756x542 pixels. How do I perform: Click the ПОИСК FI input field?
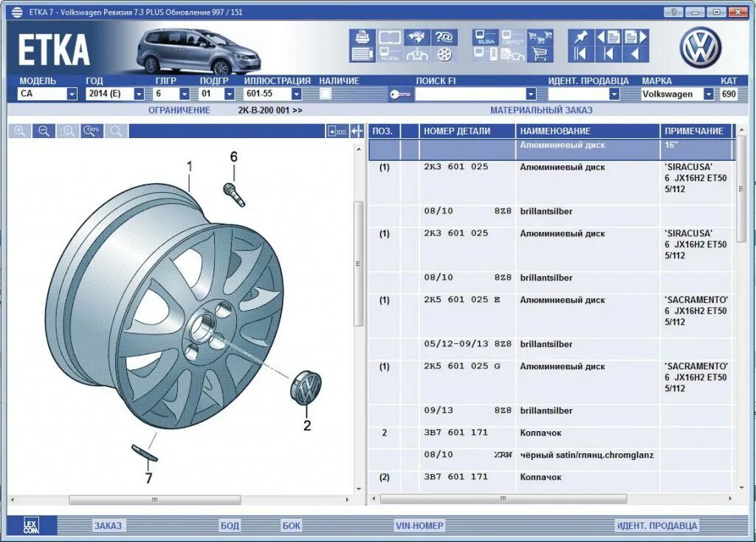pos(470,94)
